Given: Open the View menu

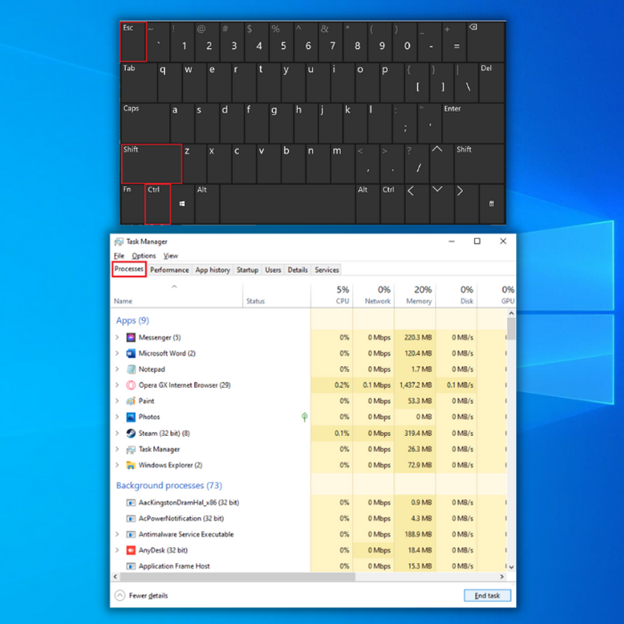Looking at the screenshot, I should coord(171,256).
